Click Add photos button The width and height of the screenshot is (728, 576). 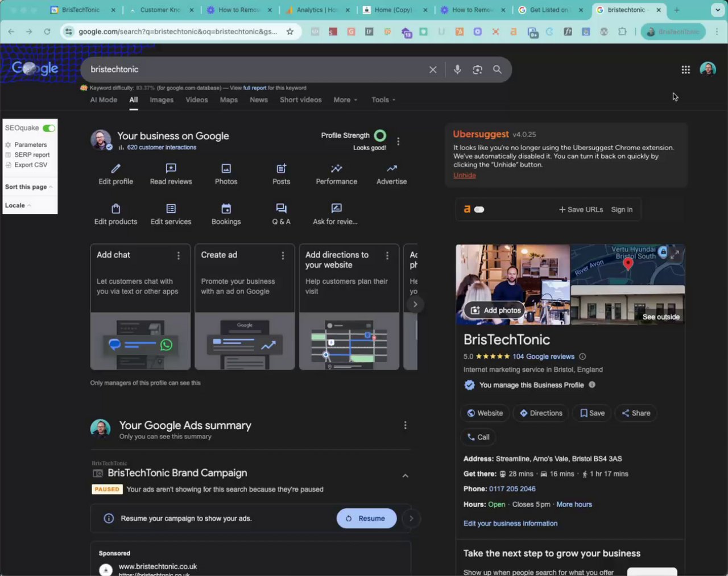coord(495,310)
